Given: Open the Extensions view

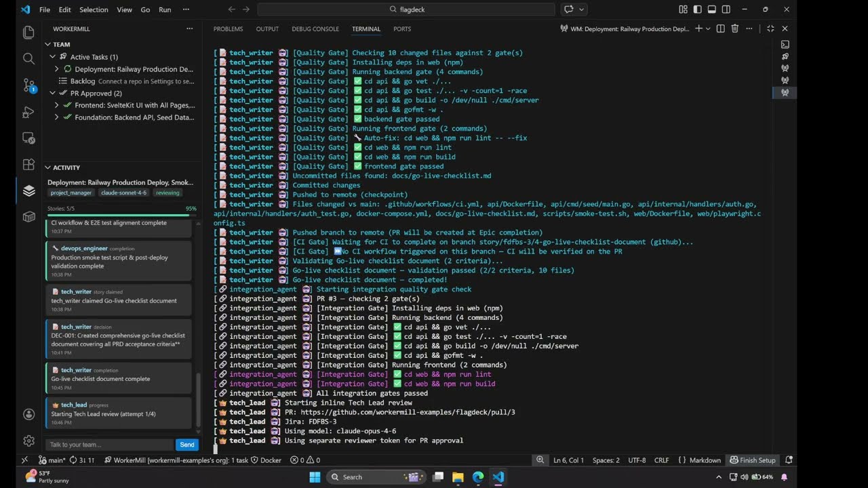Looking at the screenshot, I should 28,165.
